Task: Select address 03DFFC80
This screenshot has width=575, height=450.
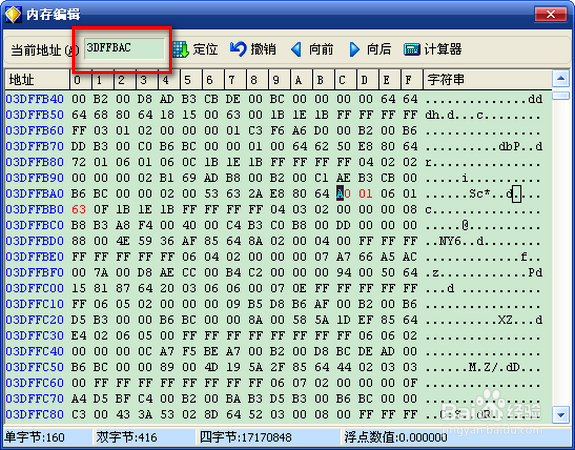Action: 34,414
